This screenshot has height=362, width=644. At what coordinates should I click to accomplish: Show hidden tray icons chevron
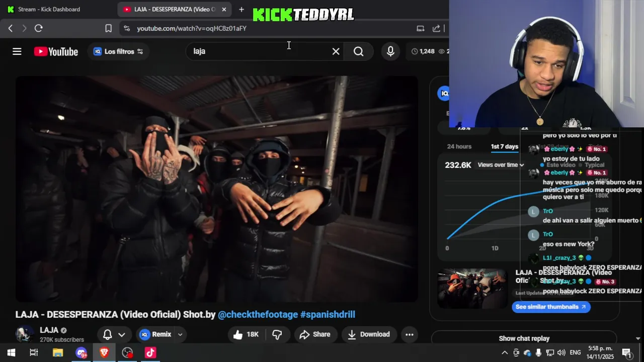(x=505, y=352)
